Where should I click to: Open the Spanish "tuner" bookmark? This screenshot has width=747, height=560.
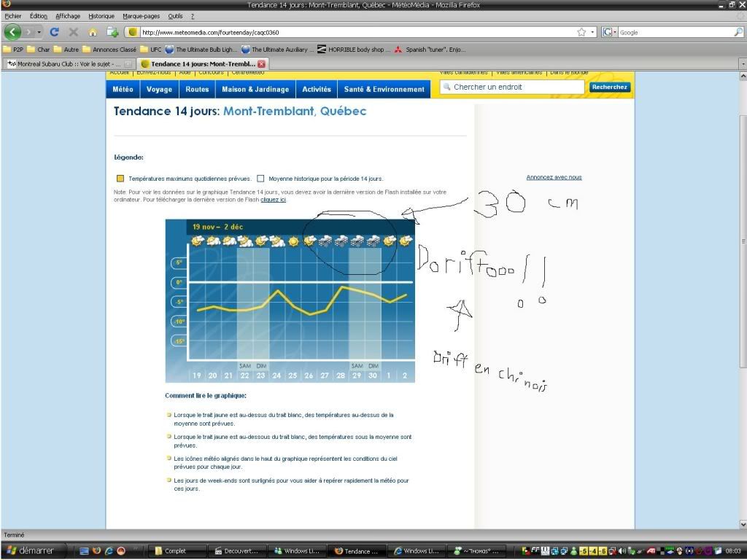[430, 49]
